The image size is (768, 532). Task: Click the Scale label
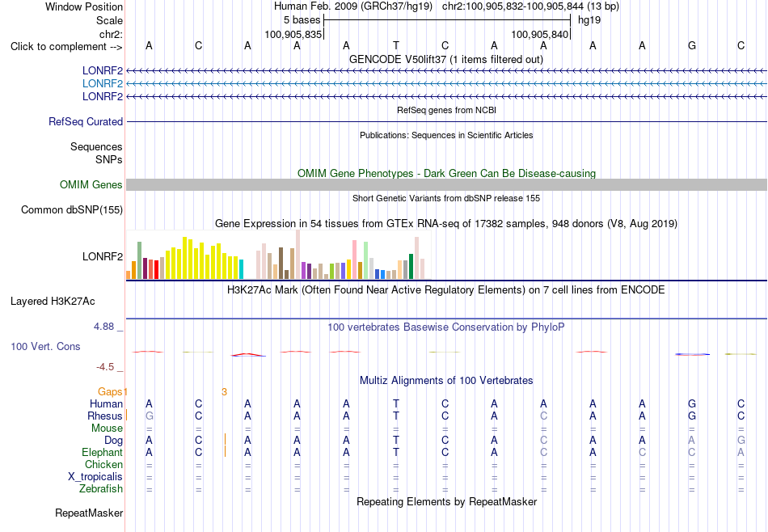110,20
